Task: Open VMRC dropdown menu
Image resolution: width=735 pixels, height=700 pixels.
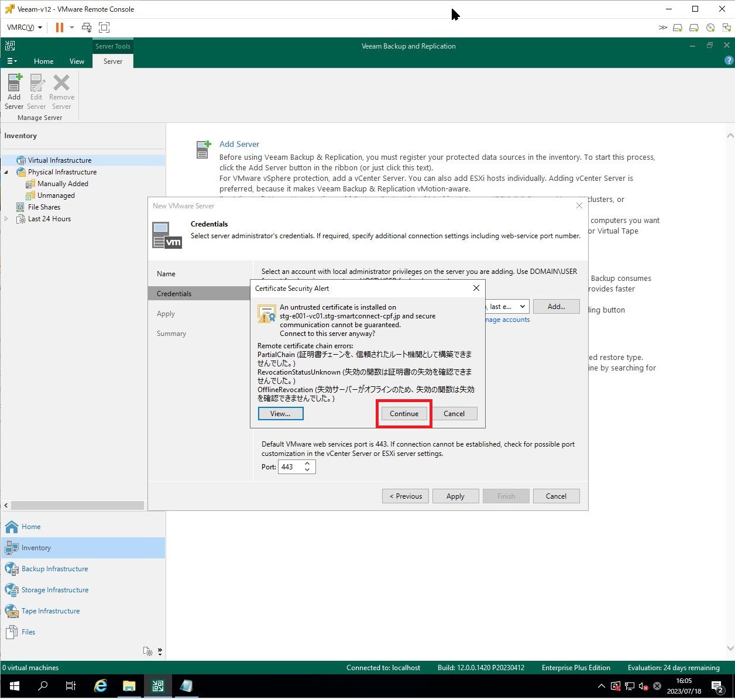Action: [24, 27]
